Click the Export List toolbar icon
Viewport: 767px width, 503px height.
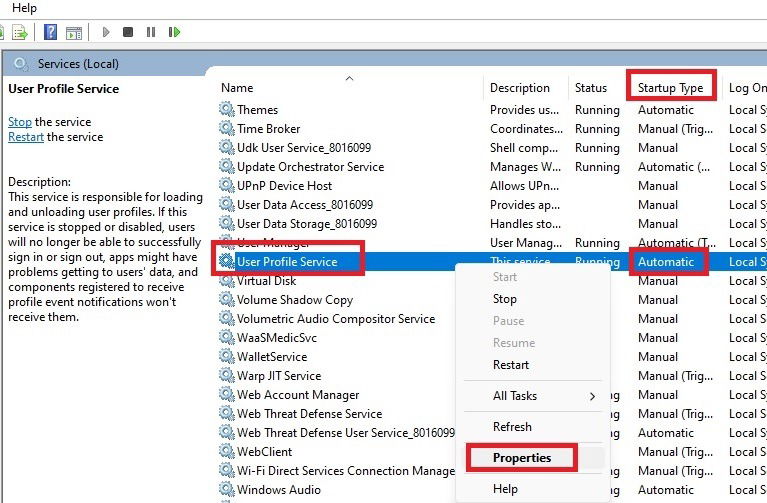[x=20, y=33]
